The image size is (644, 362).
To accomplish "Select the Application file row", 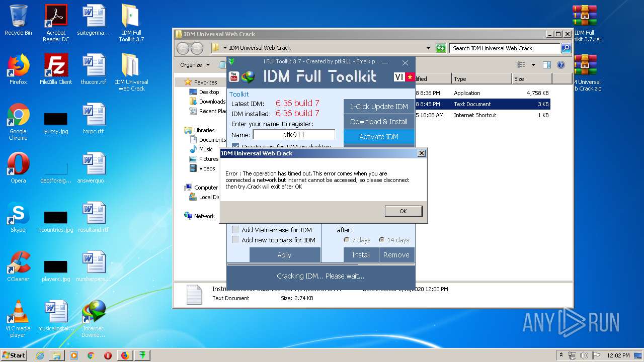I will click(483, 93).
